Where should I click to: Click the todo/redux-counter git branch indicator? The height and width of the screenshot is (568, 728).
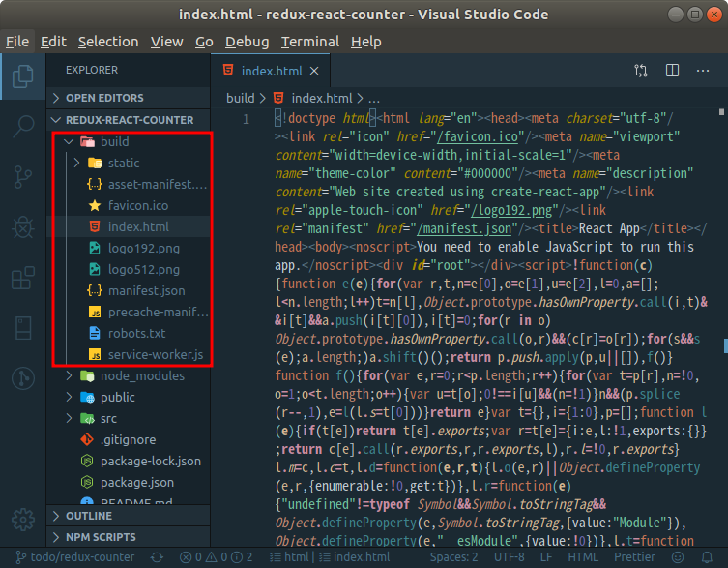click(x=75, y=557)
